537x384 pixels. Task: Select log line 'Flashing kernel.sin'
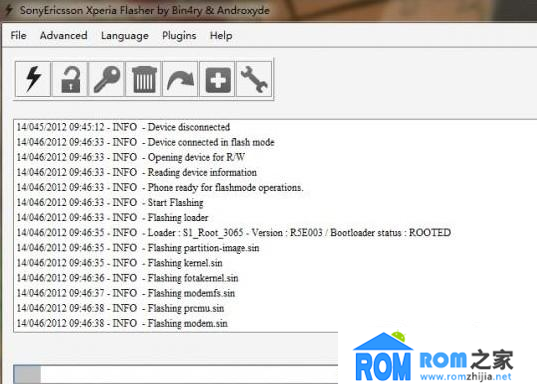click(120, 263)
